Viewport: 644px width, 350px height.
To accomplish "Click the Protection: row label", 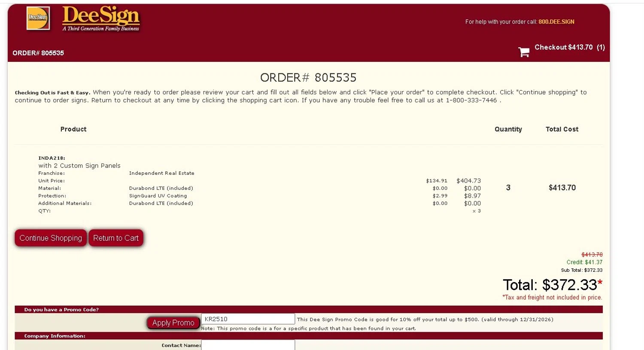I will (52, 196).
